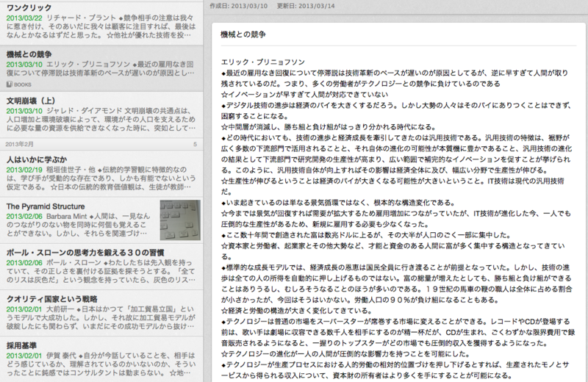
Task: Click the 更新日: 2013/03/14 updated date
Action: click(x=306, y=6)
